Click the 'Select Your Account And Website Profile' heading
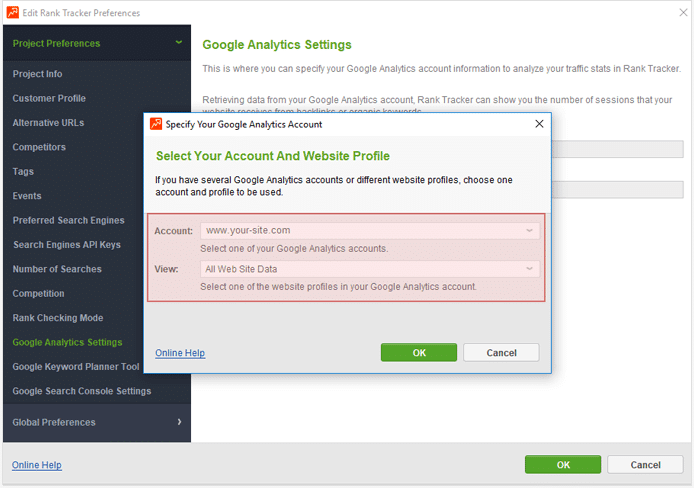This screenshot has height=488, width=694. 273,156
